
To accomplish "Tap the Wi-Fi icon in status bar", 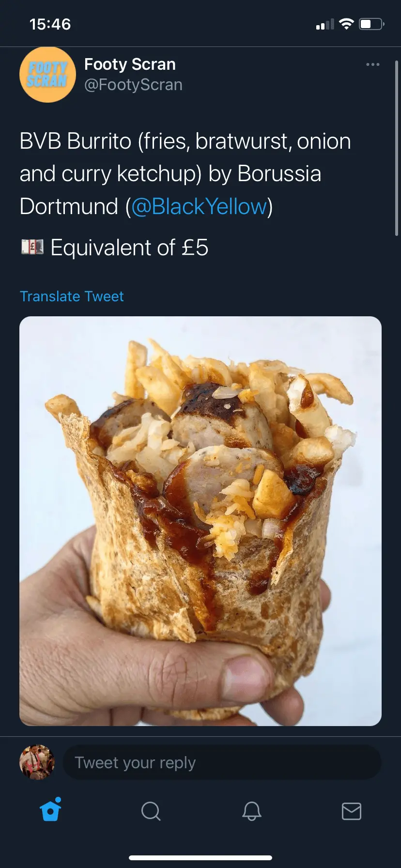I will (x=346, y=24).
